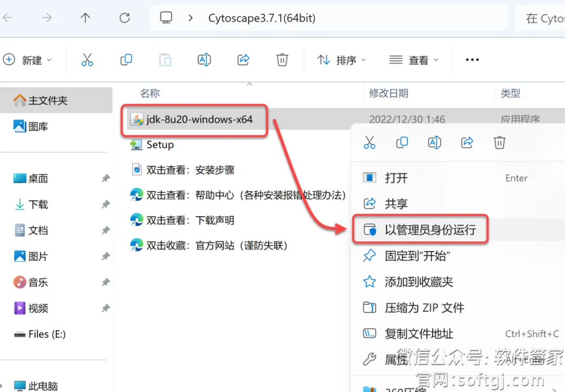Click the toolbar Copy icon
The width and height of the screenshot is (565, 392).
126,60
